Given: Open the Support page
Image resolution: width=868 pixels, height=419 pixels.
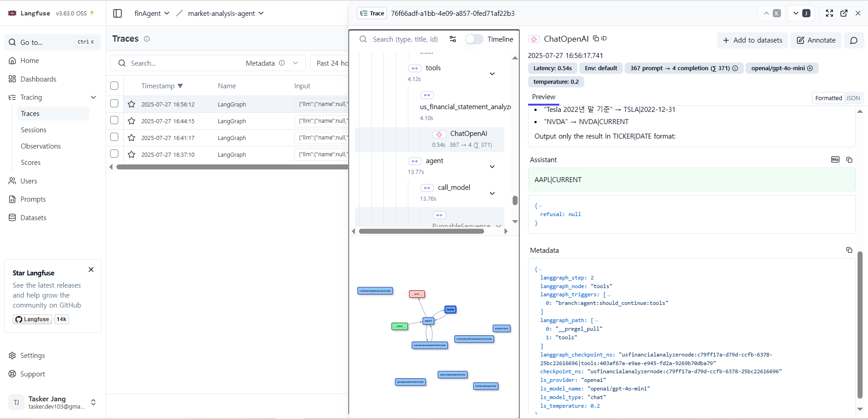Looking at the screenshot, I should tap(32, 374).
